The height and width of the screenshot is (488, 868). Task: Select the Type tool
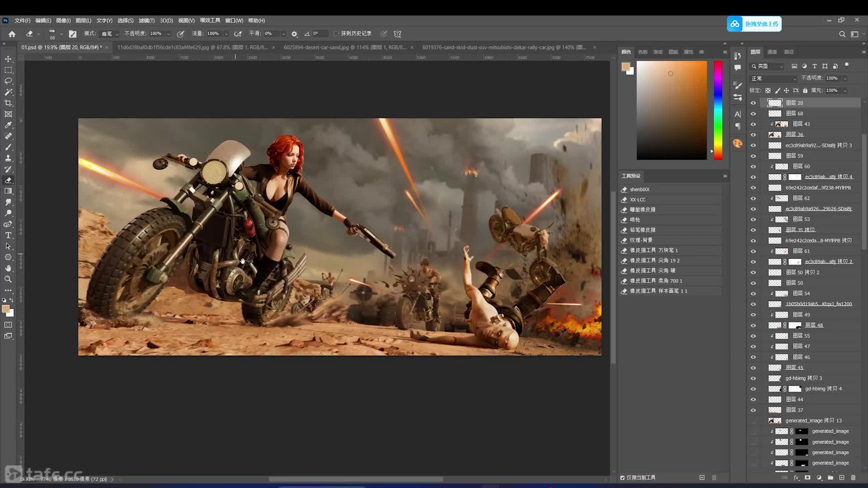[x=8, y=235]
